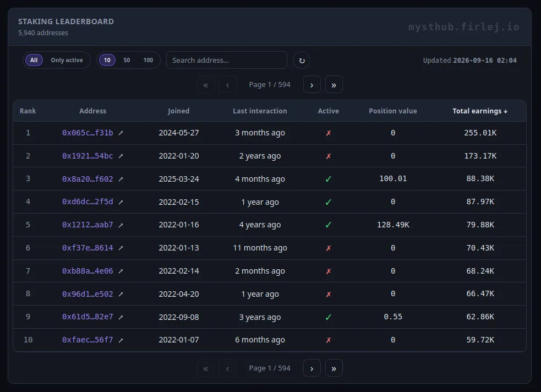Viewport: 541px width, 392px height.
Task: Click the 173.17K total earnings value
Action: (x=480, y=156)
